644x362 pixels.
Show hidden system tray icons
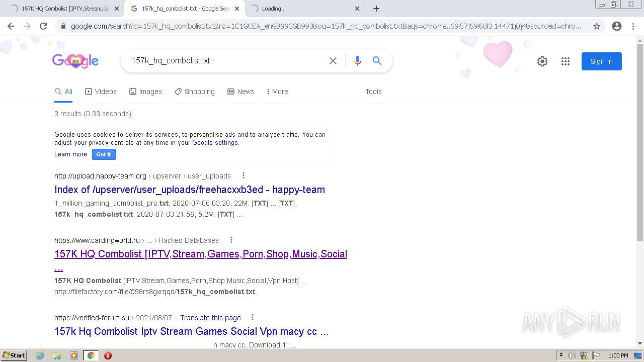[x=561, y=355]
